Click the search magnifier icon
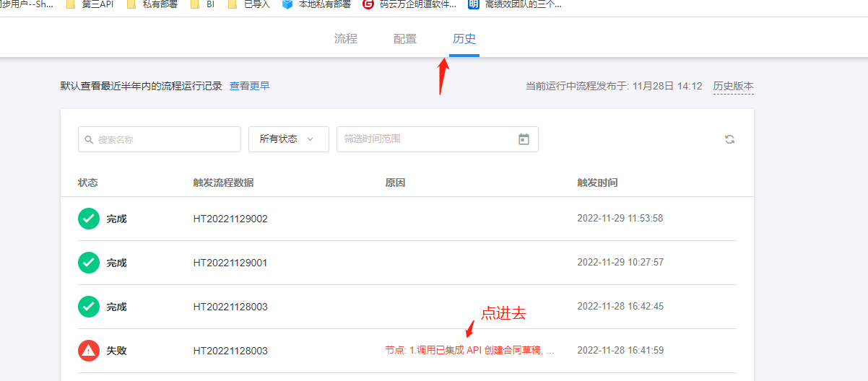 [89, 139]
